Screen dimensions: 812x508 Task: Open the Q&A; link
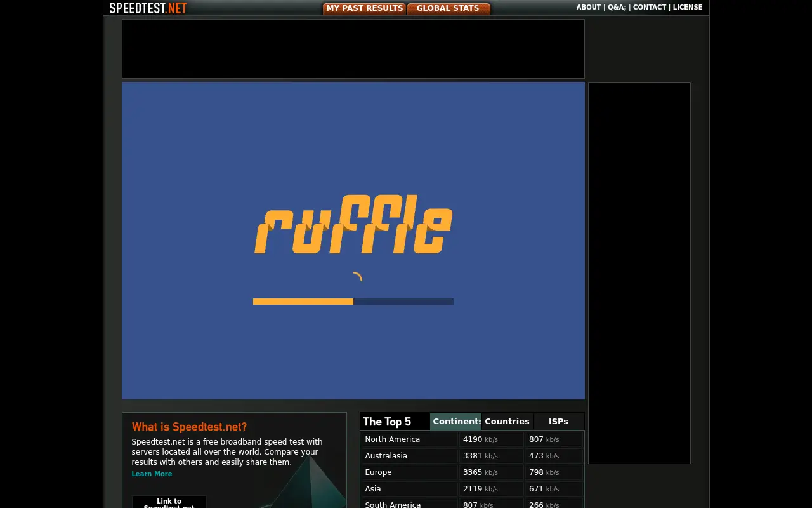pos(617,8)
